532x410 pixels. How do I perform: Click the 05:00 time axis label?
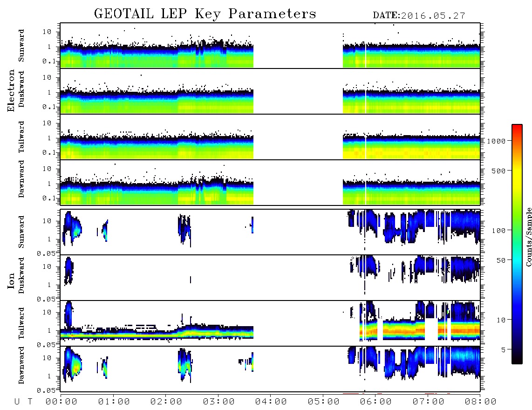point(324,402)
